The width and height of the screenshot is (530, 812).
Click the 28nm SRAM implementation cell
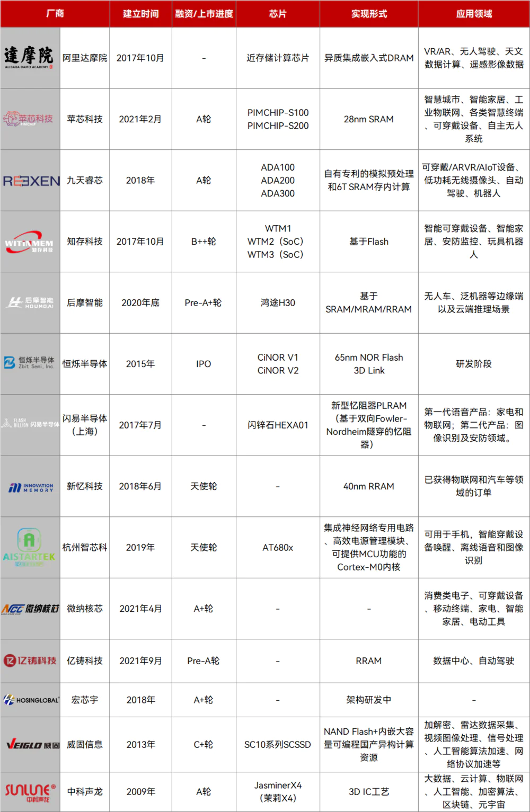click(368, 119)
